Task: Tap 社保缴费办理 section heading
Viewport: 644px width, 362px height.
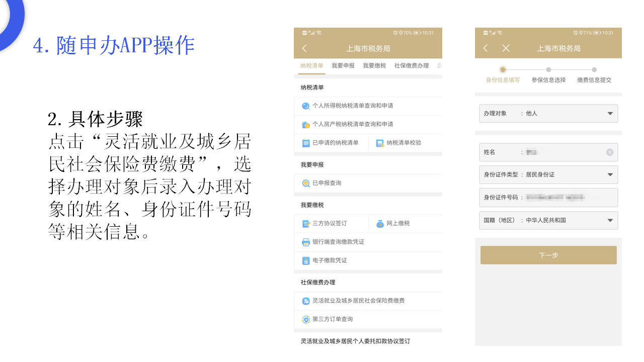Action: (318, 283)
